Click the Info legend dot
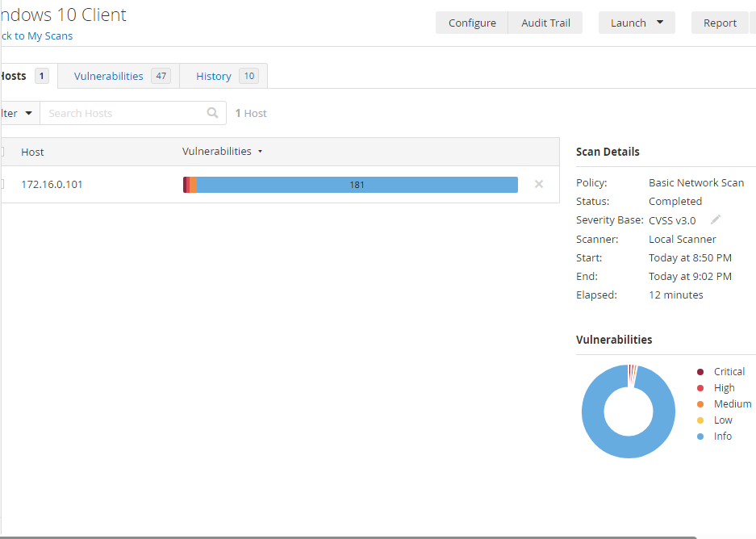 700,437
